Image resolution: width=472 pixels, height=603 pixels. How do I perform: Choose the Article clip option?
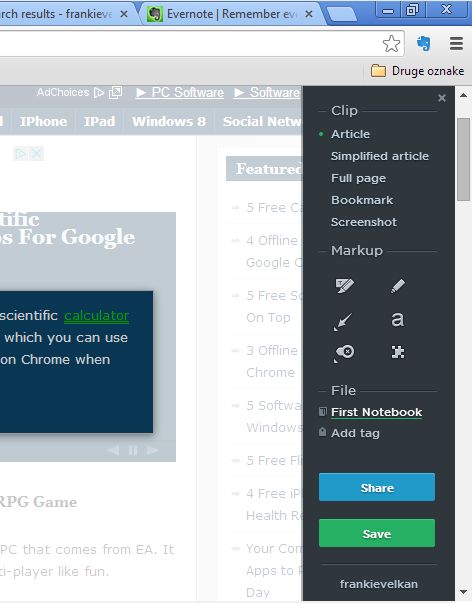click(x=350, y=134)
